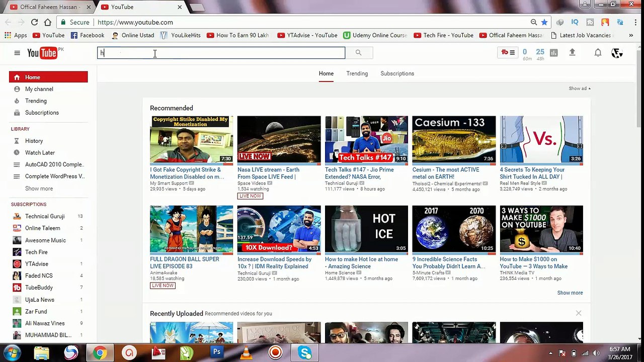Launch VLC media player from taskbar

tap(247, 352)
